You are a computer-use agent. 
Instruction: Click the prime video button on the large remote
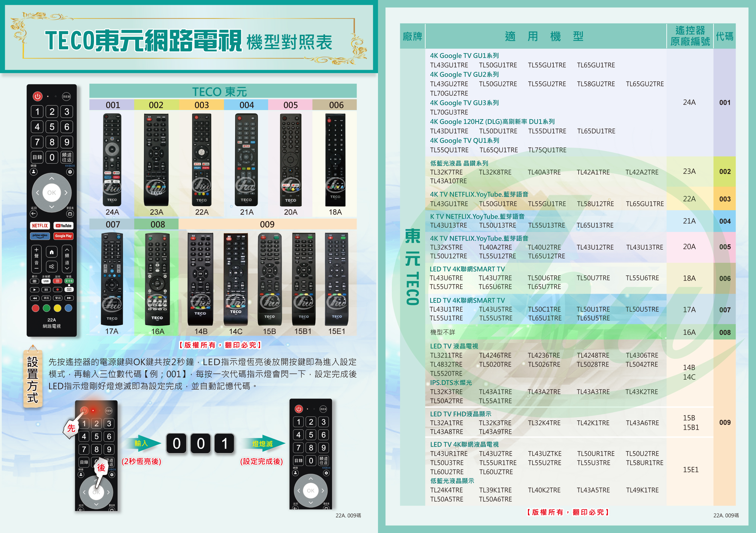(40, 236)
